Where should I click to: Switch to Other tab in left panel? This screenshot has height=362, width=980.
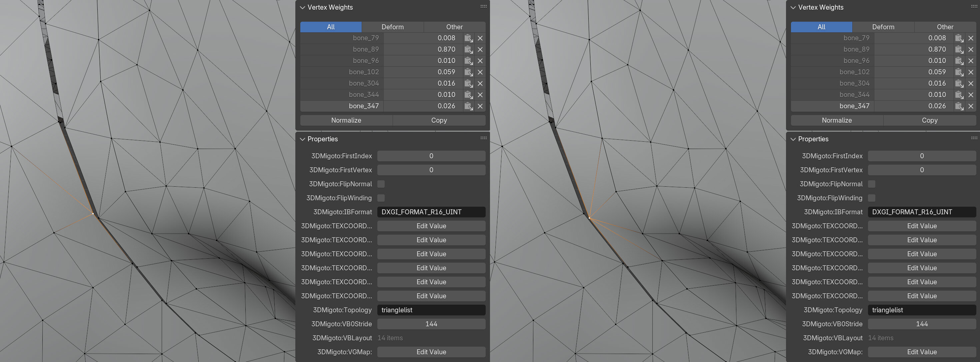pyautogui.click(x=455, y=27)
